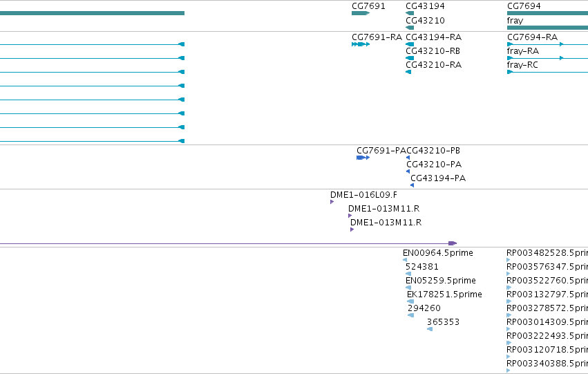Select the 524381 feature arrow

tap(408, 274)
